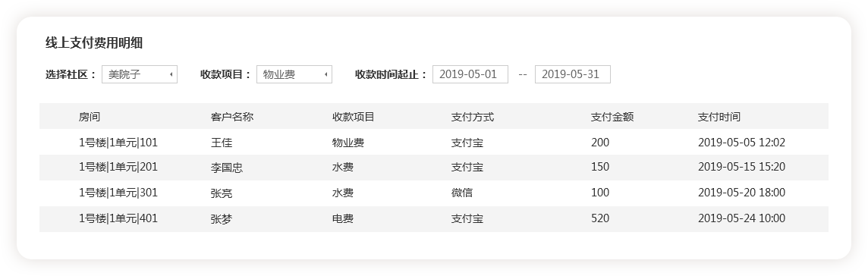Click the 房间 column header
Viewport: 868px width, 276px height.
(89, 117)
